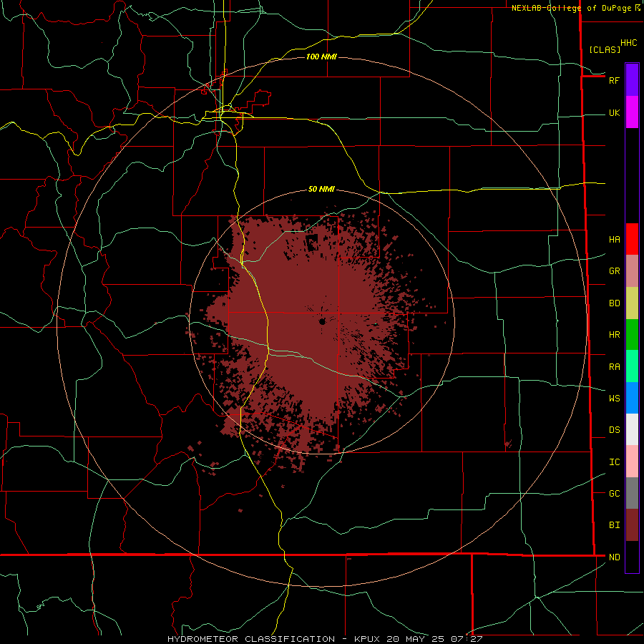Image resolution: width=644 pixels, height=644 pixels.
Task: Click the blue WS legend swatch
Action: pyautogui.click(x=632, y=398)
